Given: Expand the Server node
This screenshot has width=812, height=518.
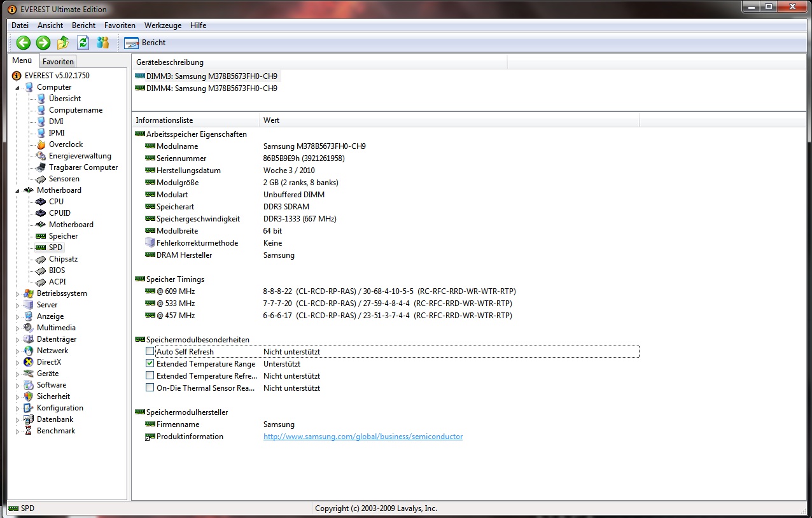Looking at the screenshot, I should tap(17, 305).
